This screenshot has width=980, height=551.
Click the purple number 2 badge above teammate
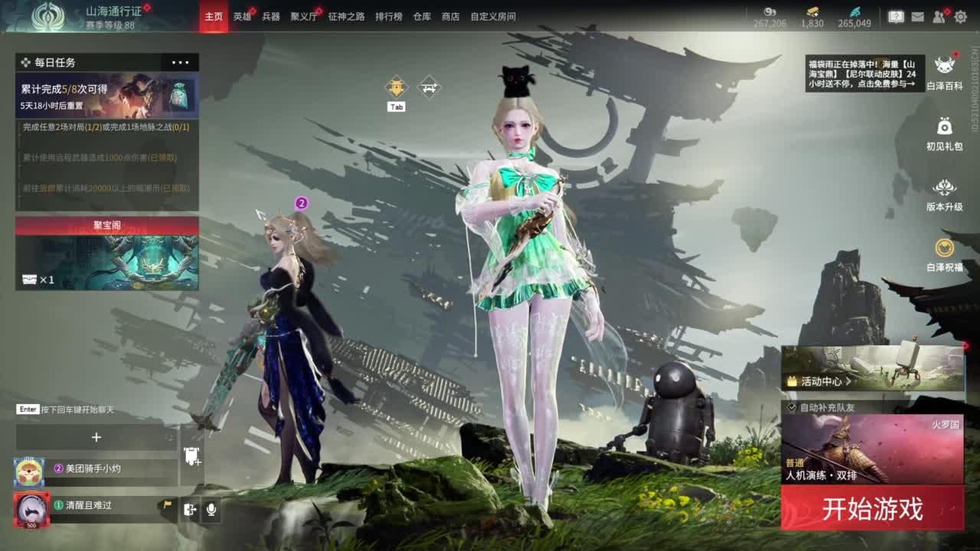pyautogui.click(x=302, y=203)
